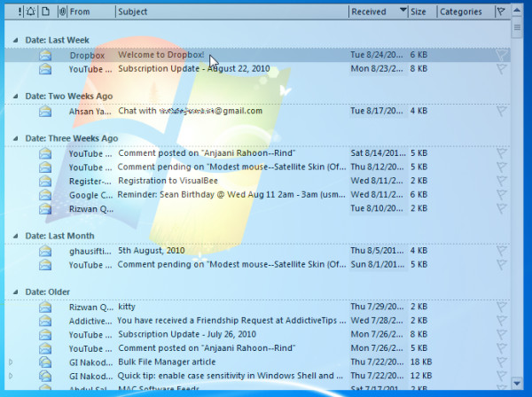Image resolution: width=532 pixels, height=397 pixels.
Task: Flag the Subscription Update August 22 message
Action: tap(502, 69)
